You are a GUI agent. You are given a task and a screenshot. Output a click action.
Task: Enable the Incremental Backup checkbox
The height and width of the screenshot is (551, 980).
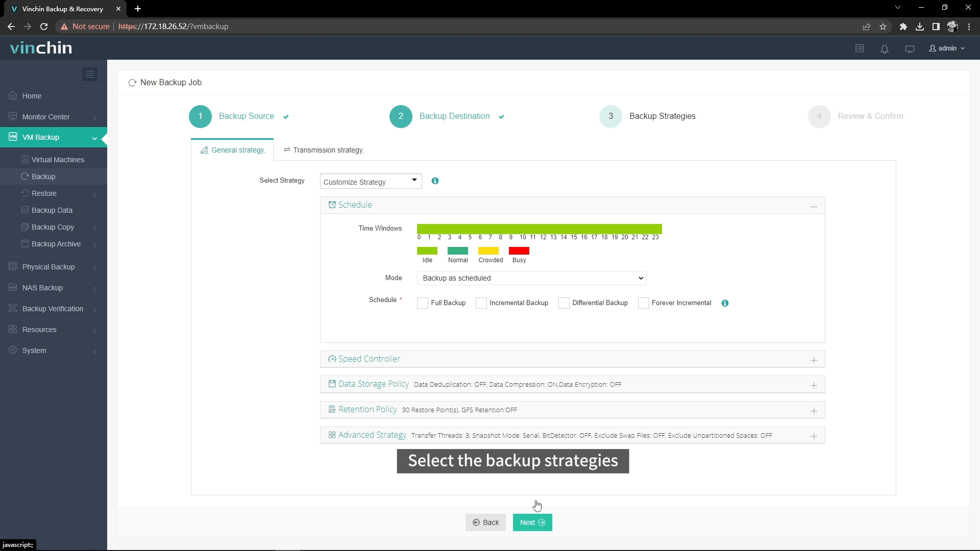point(481,303)
